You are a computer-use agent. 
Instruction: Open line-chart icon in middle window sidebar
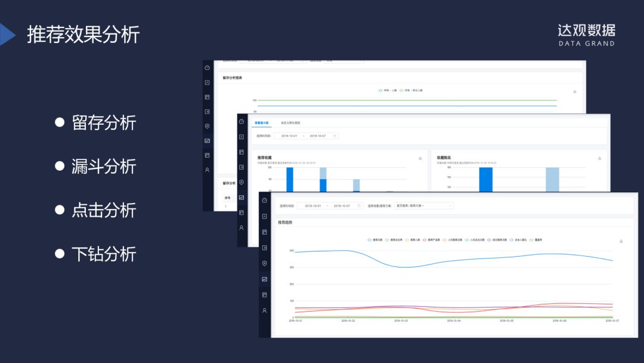click(241, 198)
